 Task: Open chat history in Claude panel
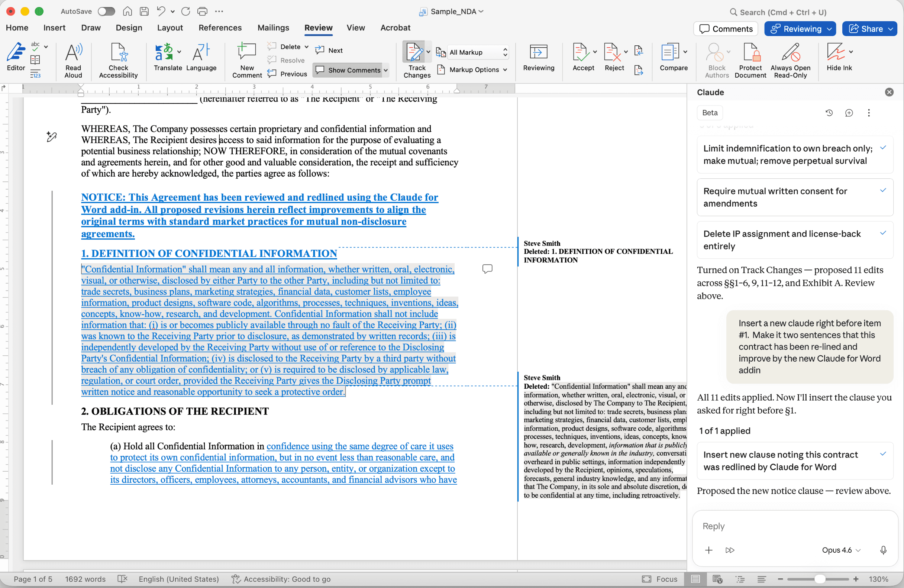pyautogui.click(x=829, y=113)
